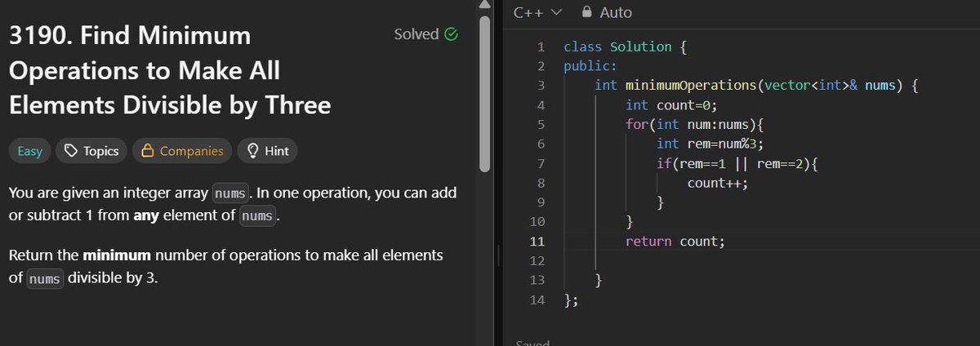Screen dimensions: 980x346
Task: Click the description panel scrollbar
Action: [x=484, y=94]
